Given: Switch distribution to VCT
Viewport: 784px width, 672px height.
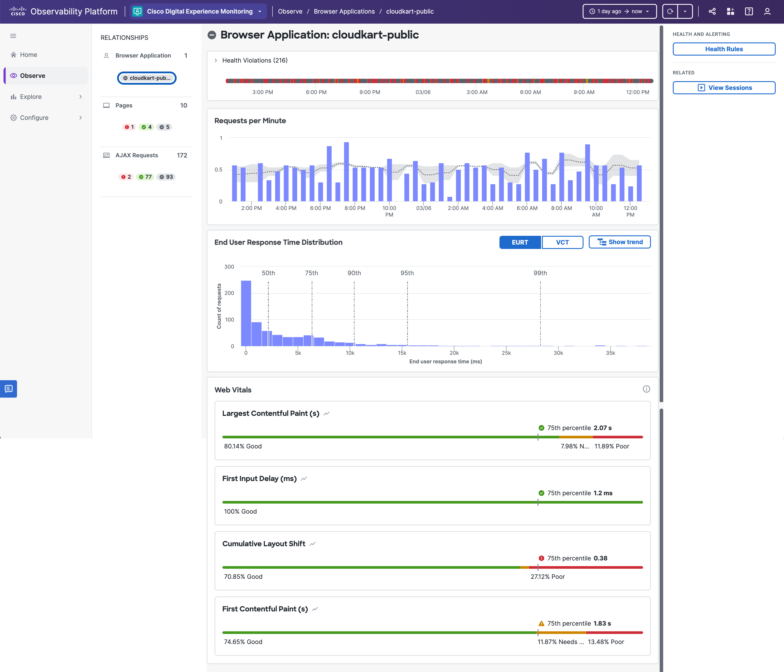Looking at the screenshot, I should [x=562, y=242].
